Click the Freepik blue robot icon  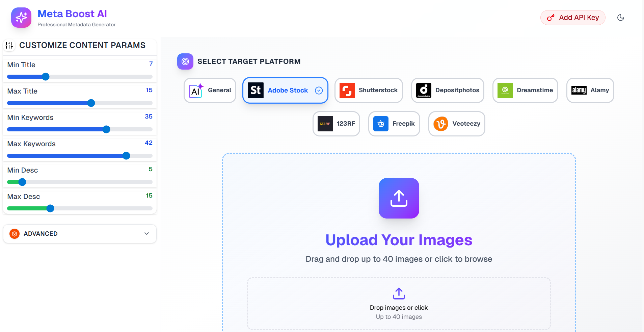381,124
